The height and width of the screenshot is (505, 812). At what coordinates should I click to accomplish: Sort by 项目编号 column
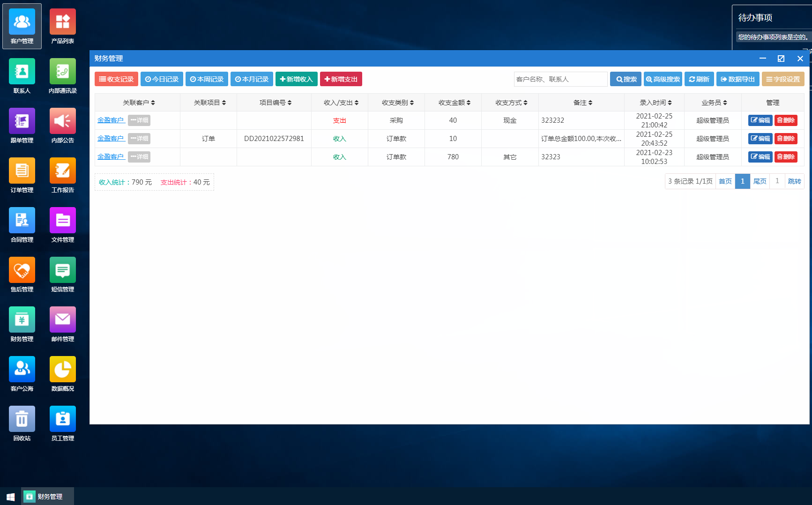[x=276, y=103]
